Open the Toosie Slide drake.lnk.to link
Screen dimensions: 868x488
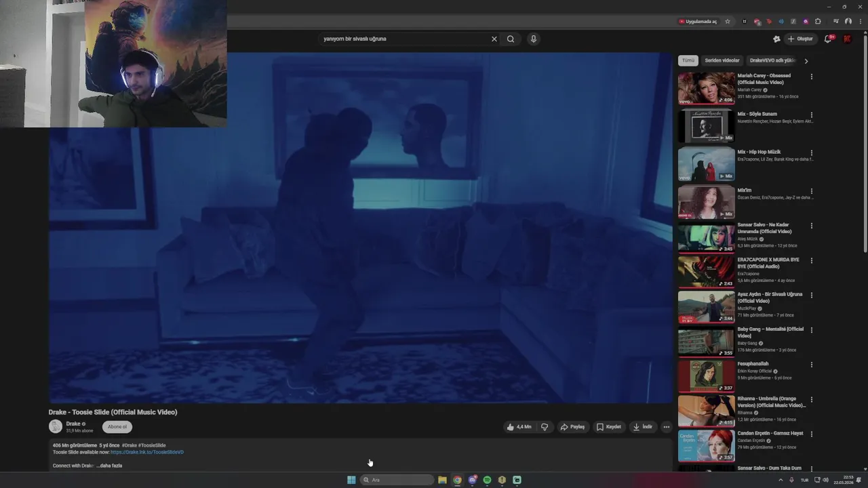[147, 452]
